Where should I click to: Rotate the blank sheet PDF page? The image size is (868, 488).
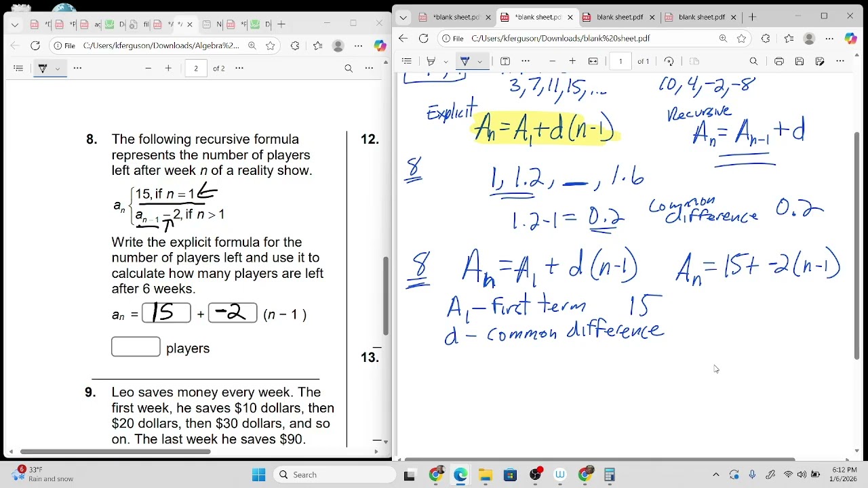pos(669,61)
